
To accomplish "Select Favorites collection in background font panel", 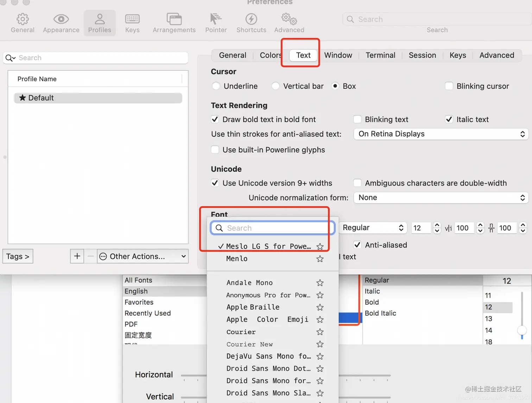I will [x=139, y=302].
